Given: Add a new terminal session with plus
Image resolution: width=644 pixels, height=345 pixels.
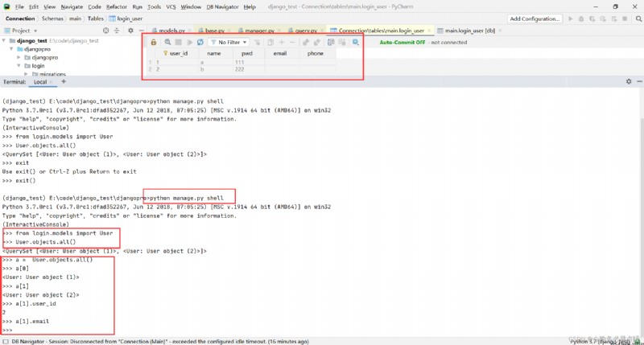Looking at the screenshot, I should coord(64,82).
